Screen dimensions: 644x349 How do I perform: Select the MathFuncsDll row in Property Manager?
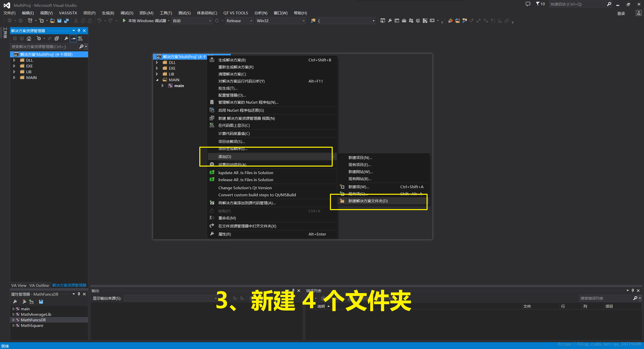[x=49, y=320]
